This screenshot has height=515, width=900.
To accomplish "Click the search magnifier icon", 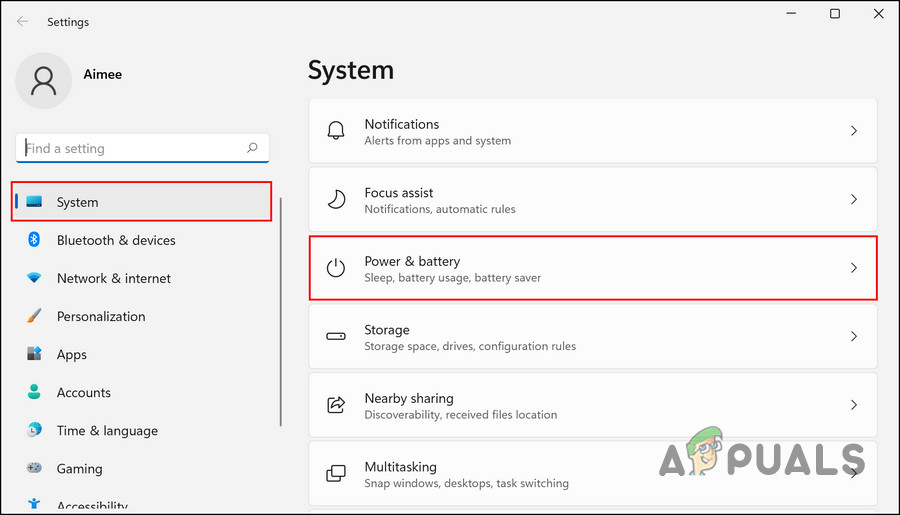I will pos(252,148).
